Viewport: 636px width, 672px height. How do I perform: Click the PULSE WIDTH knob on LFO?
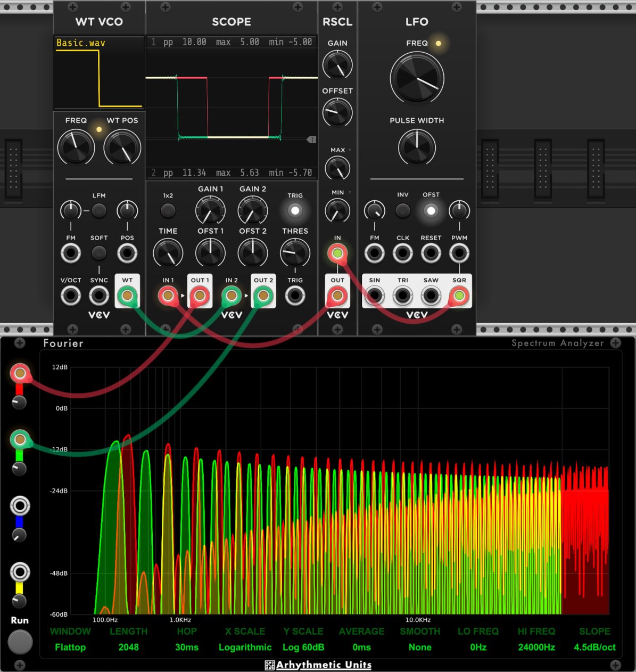coord(417,147)
